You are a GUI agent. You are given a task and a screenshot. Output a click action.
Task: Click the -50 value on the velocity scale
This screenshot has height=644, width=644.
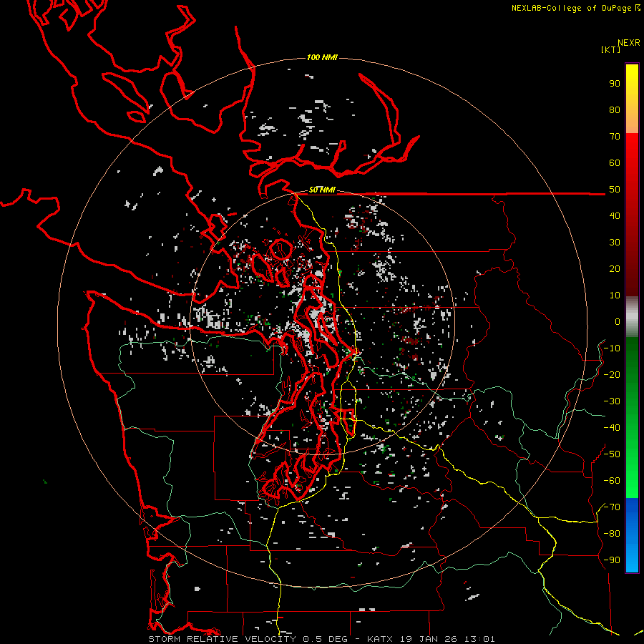click(612, 454)
